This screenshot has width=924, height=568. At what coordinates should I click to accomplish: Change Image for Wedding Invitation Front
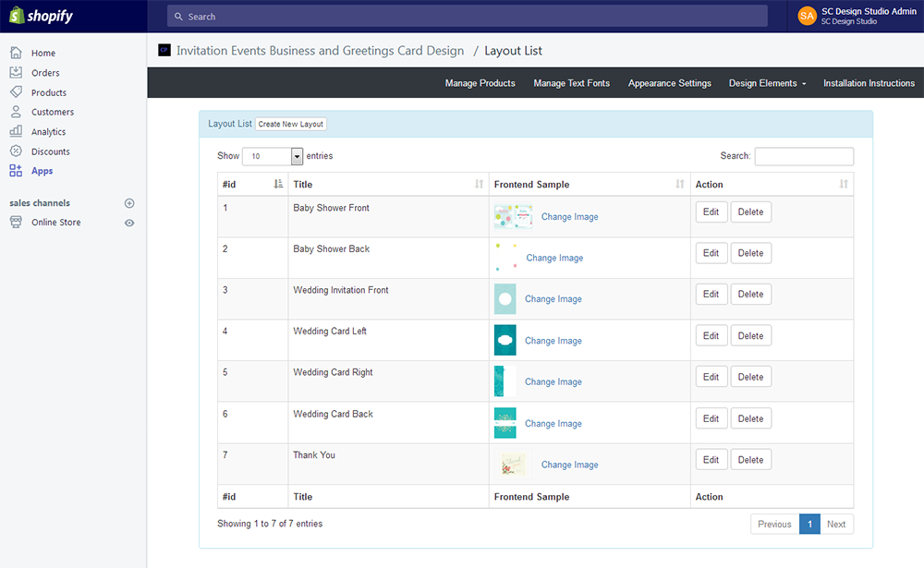click(553, 298)
